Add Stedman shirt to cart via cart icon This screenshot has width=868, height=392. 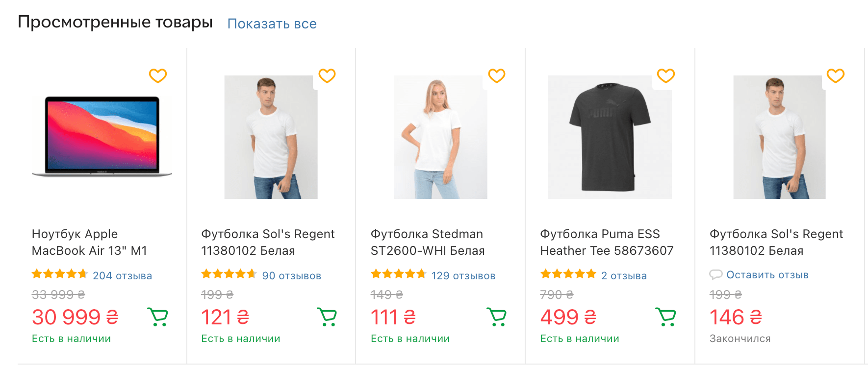(497, 317)
